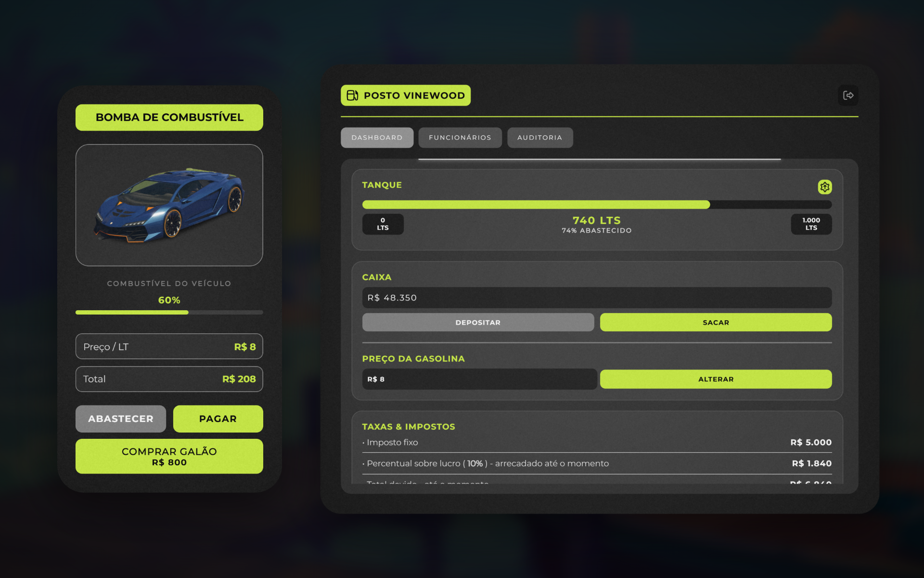
Task: Click the tank level progress bar
Action: (x=597, y=205)
